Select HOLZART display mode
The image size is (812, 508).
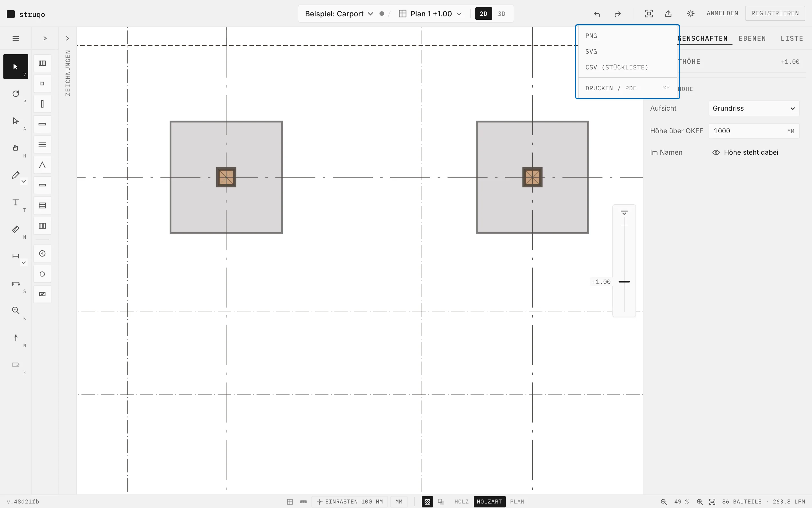click(x=489, y=502)
